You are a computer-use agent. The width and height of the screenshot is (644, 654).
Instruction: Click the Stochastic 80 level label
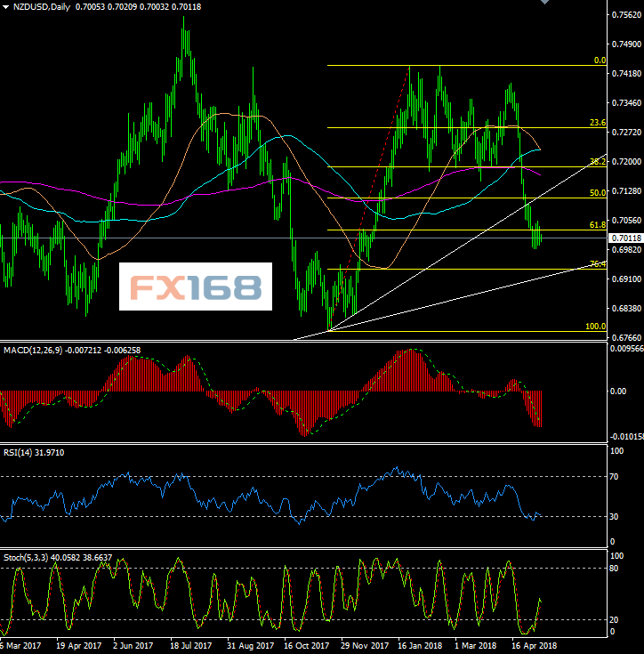click(614, 569)
